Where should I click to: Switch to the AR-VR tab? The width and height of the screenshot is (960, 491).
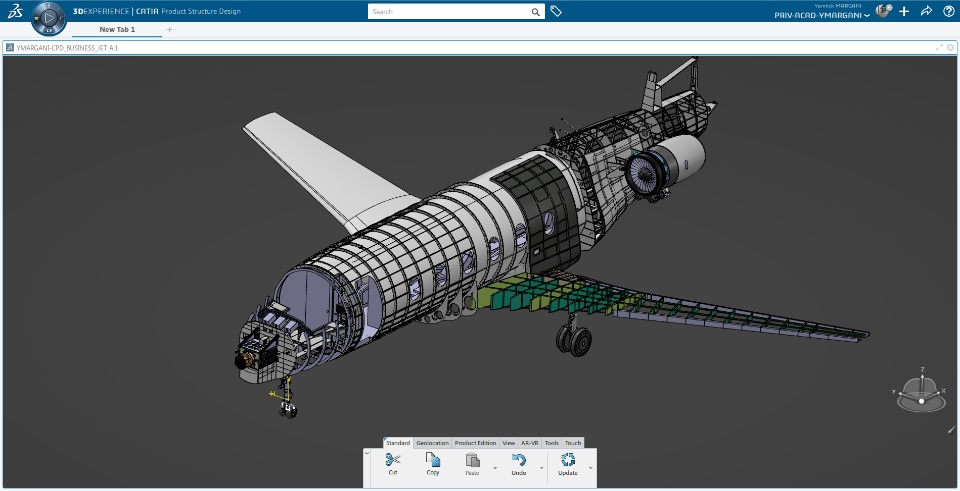click(530, 443)
